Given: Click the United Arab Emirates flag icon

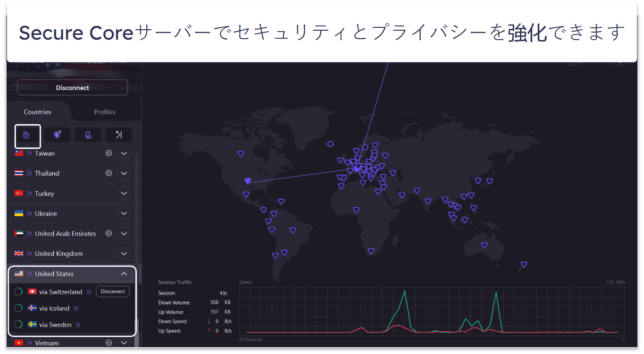Looking at the screenshot, I should point(19,234).
